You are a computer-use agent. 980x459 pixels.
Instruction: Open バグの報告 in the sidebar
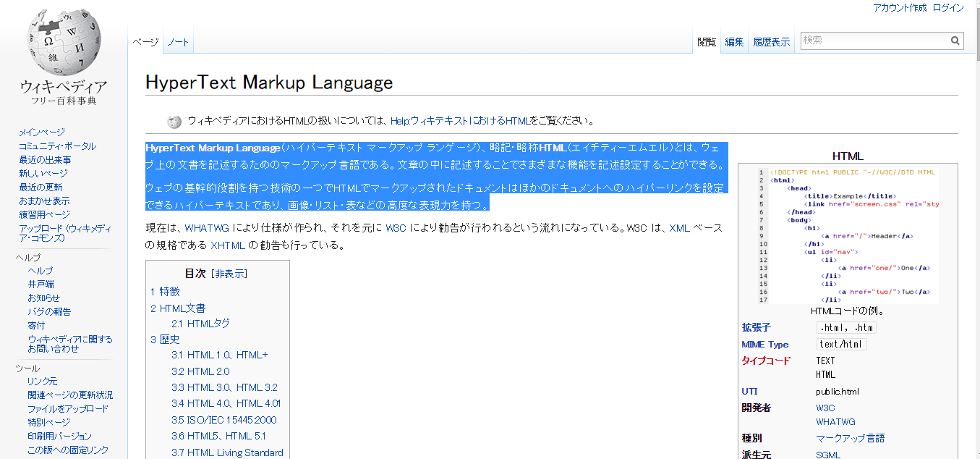[49, 311]
